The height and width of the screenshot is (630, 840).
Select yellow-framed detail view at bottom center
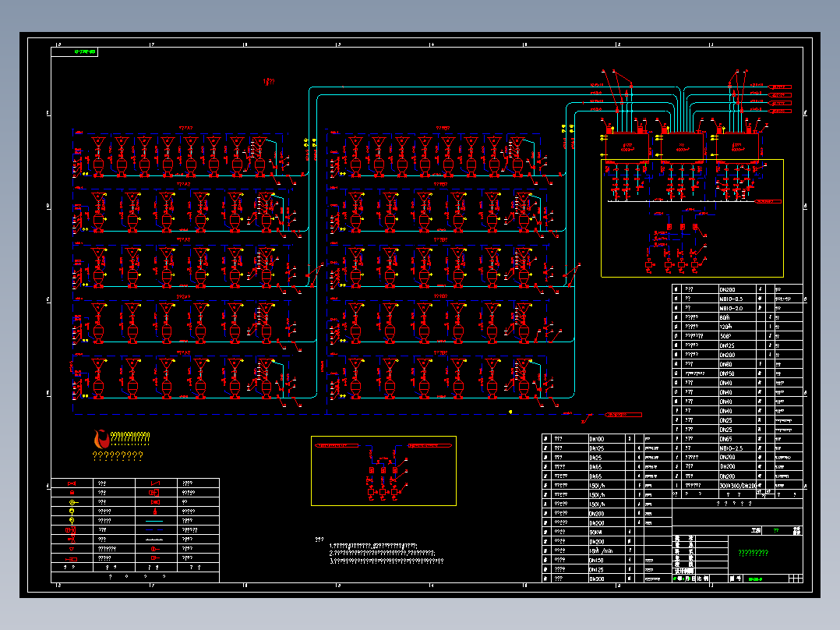383,471
